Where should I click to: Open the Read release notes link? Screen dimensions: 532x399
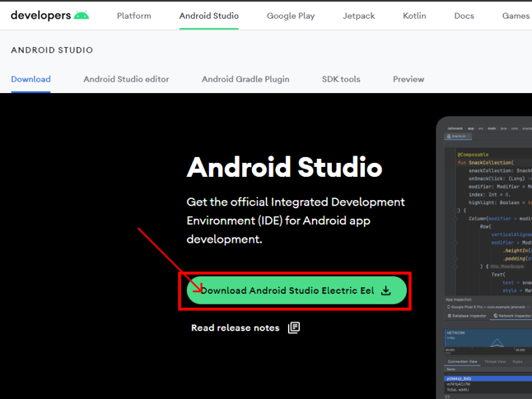[235, 328]
